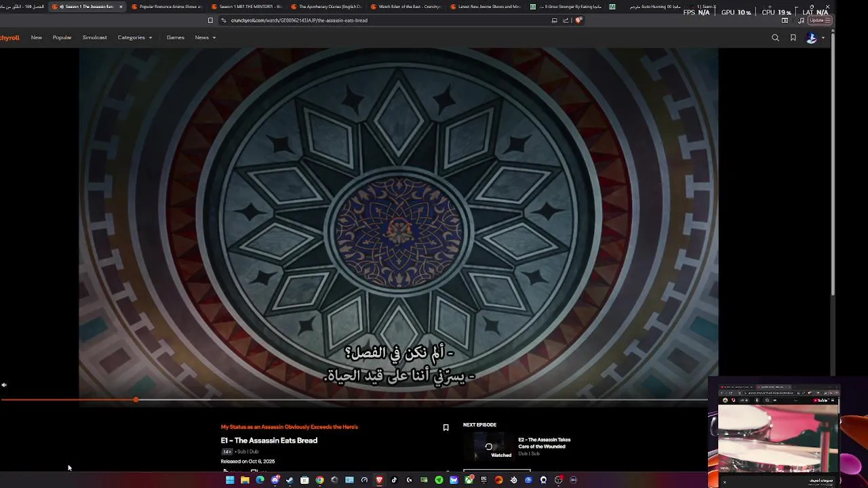The width and height of the screenshot is (868, 488).
Task: Open TikTok from taskbar
Action: click(394, 480)
